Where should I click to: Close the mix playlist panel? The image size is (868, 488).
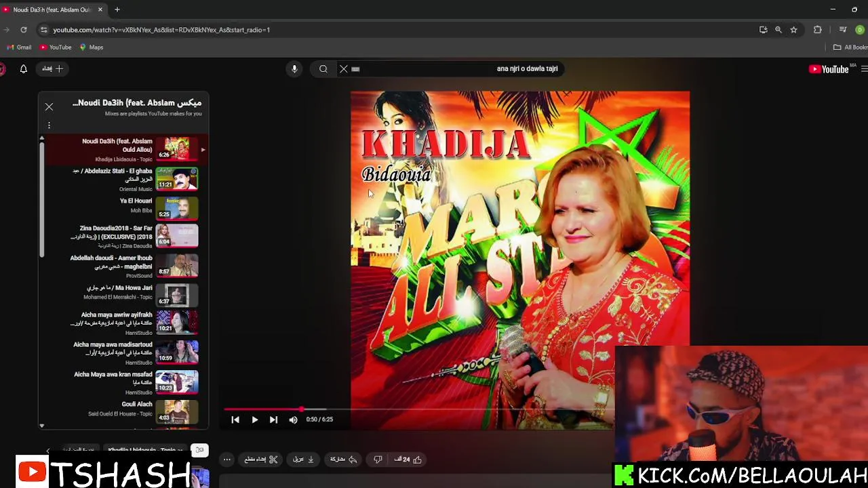click(49, 106)
